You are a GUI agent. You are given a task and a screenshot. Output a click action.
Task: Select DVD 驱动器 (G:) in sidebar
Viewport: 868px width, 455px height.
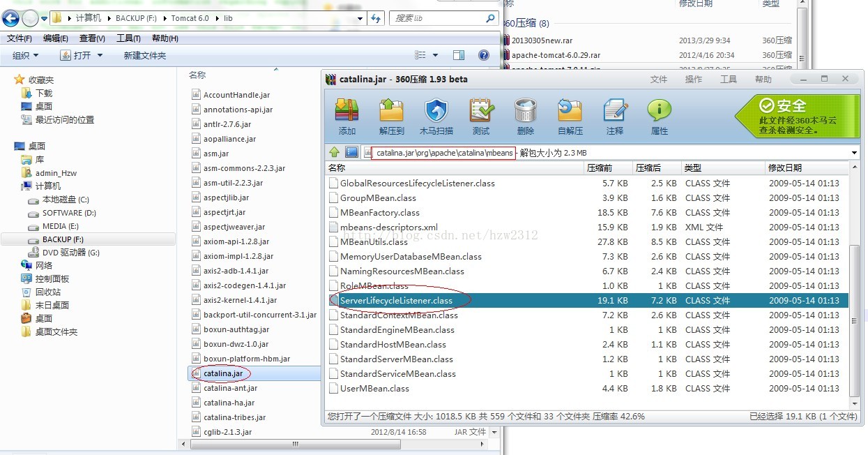63,253
